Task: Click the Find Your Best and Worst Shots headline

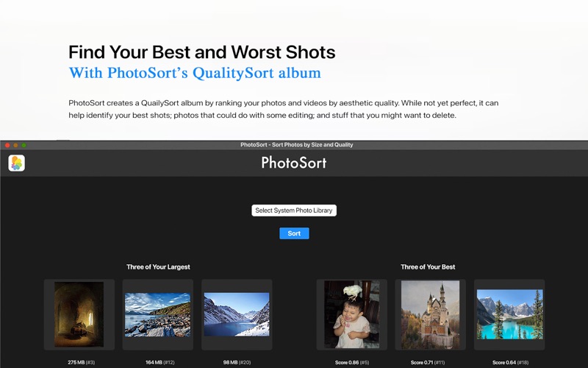Action: pos(201,52)
